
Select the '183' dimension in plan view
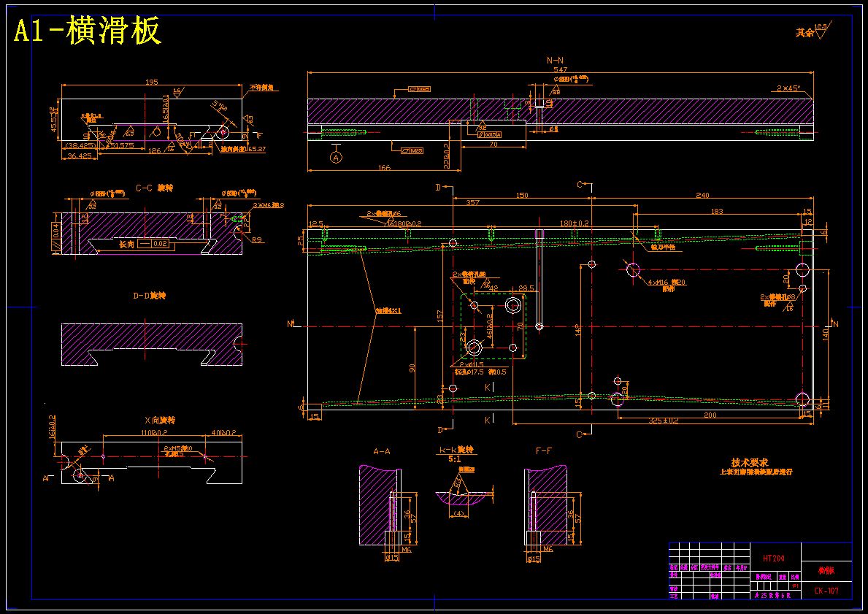716,211
